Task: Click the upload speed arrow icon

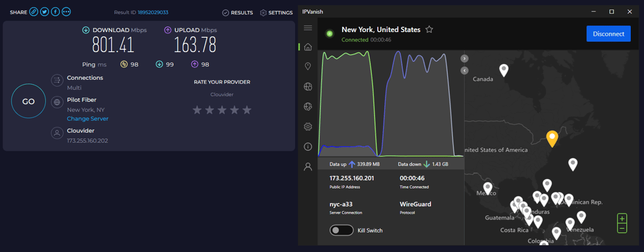Action: coord(167,30)
